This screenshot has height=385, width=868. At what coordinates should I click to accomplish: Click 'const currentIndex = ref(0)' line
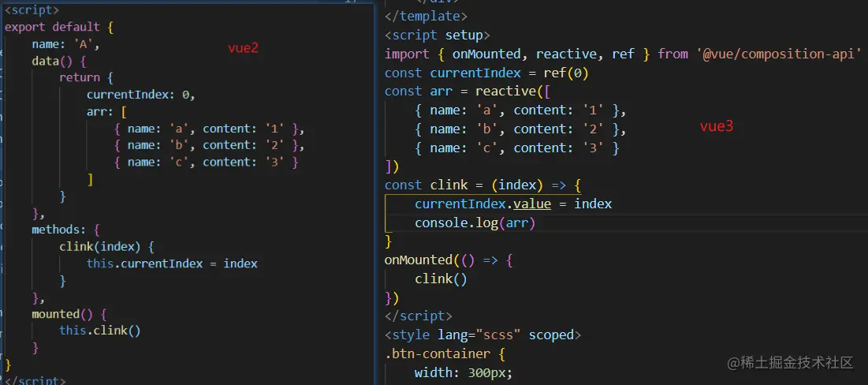[486, 73]
